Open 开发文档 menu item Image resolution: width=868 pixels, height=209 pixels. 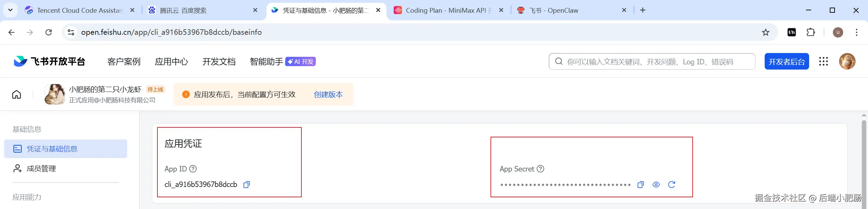coord(219,62)
